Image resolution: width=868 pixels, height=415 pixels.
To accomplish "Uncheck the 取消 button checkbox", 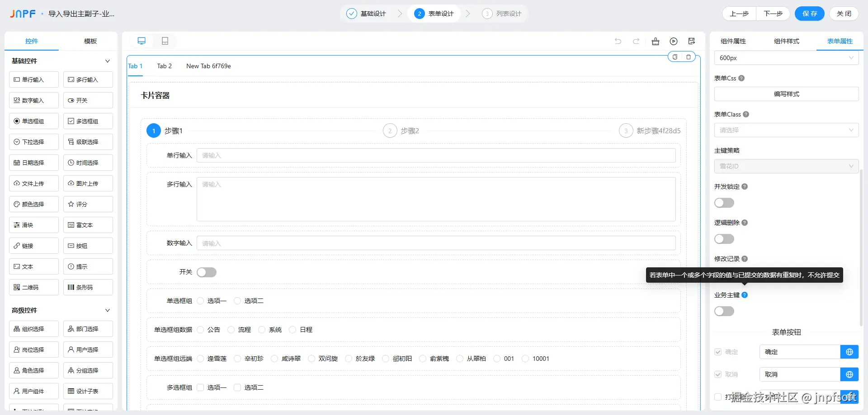I will [x=718, y=374].
